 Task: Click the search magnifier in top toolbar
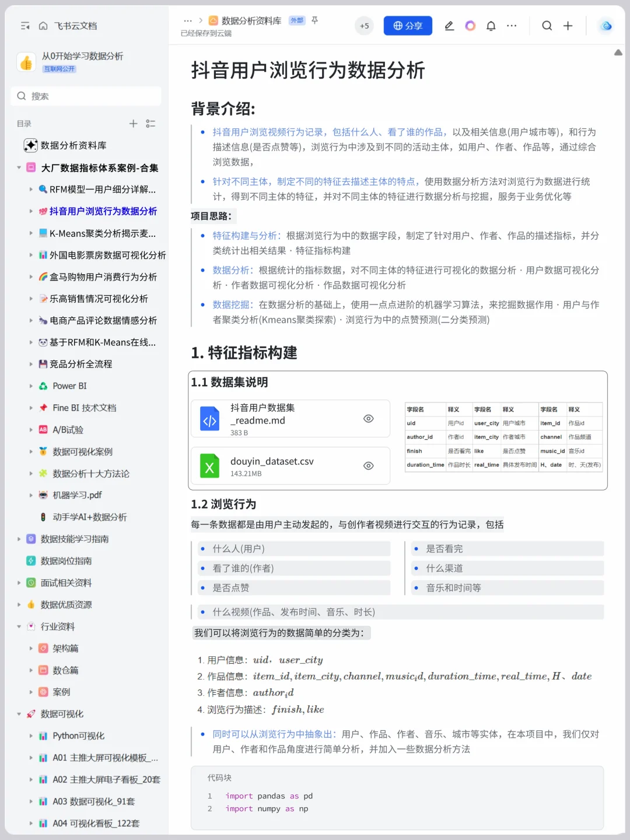tap(547, 26)
